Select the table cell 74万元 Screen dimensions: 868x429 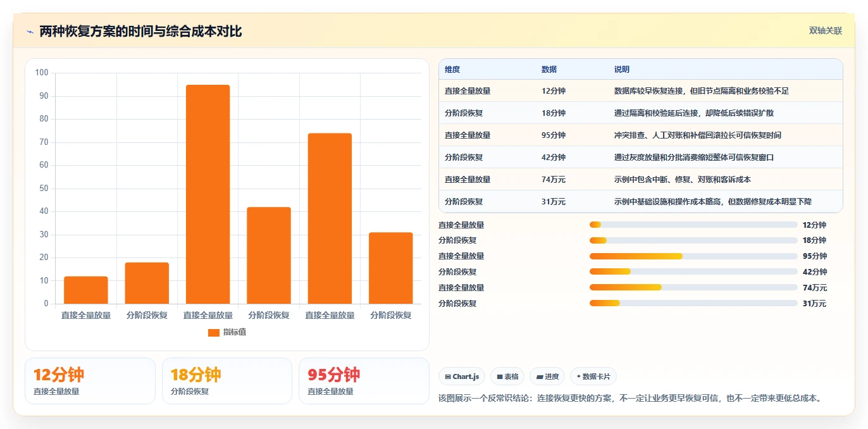tap(554, 180)
